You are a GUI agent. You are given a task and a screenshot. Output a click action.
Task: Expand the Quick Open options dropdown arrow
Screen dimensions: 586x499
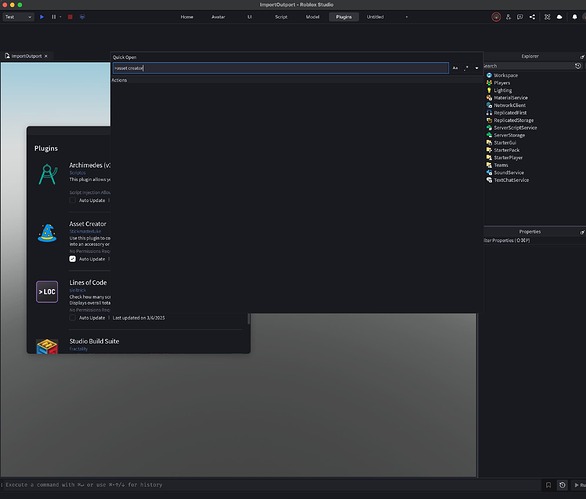click(476, 68)
